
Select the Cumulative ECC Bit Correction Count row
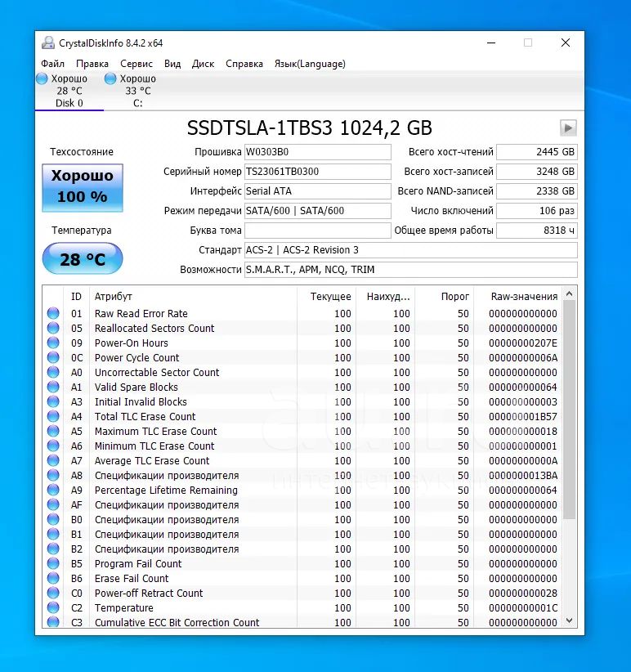pyautogui.click(x=302, y=622)
